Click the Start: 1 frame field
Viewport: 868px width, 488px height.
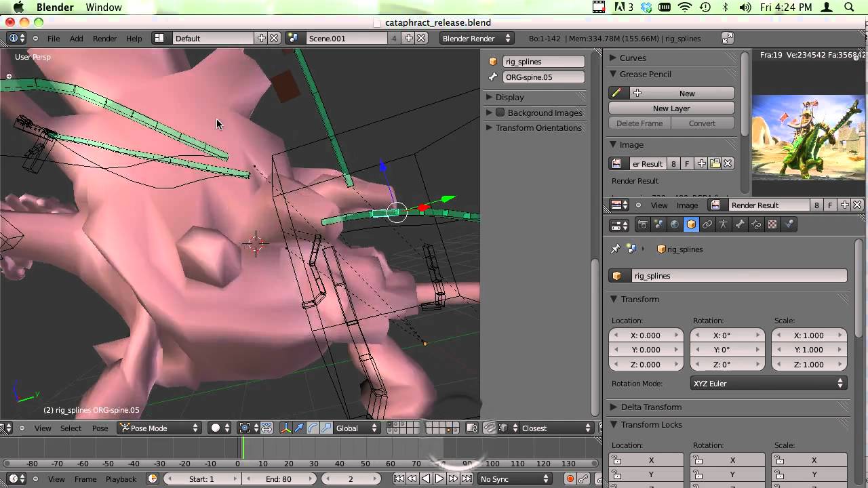201,479
